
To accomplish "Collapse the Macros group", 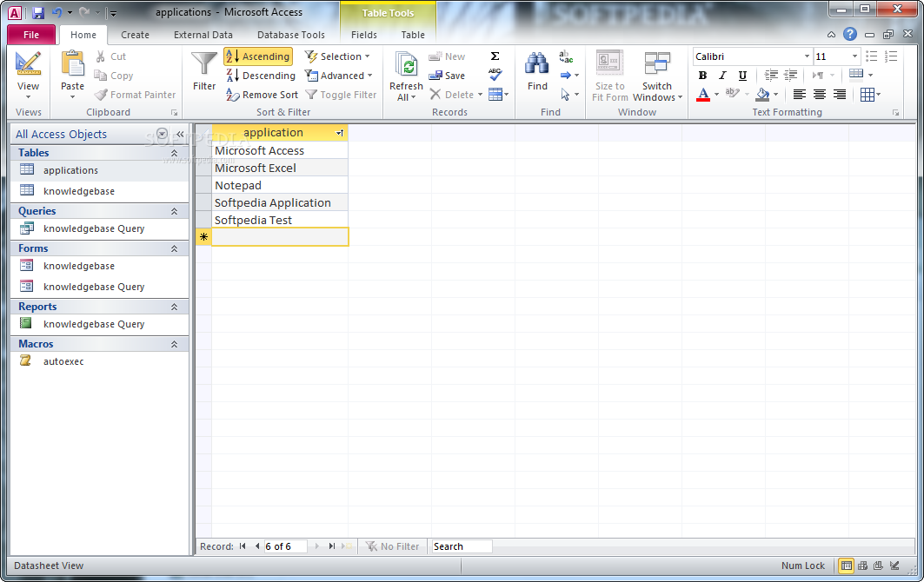I will 175,344.
